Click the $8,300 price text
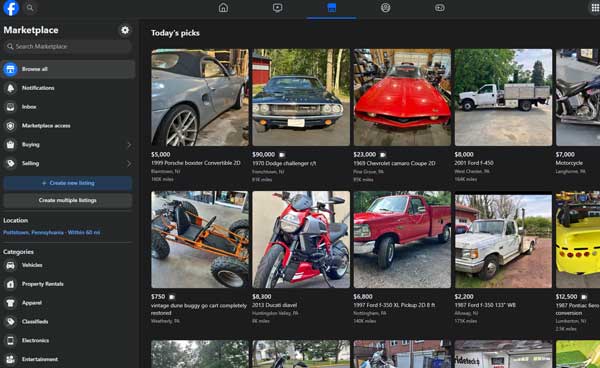The image size is (600, 368). click(x=262, y=296)
